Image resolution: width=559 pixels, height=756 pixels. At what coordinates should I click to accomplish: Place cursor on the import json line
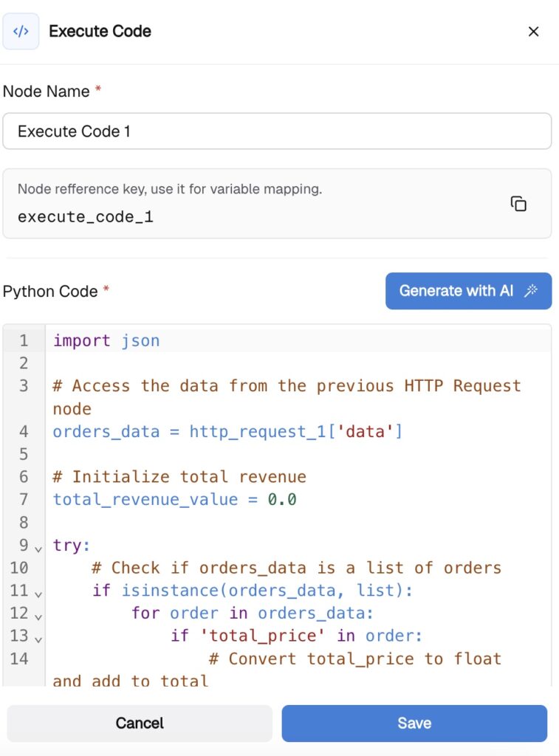pos(106,340)
